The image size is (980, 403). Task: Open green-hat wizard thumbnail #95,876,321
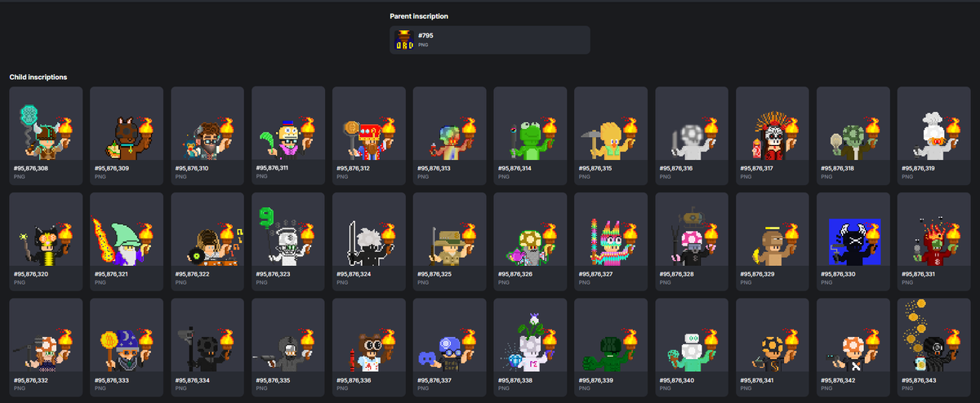(x=127, y=229)
